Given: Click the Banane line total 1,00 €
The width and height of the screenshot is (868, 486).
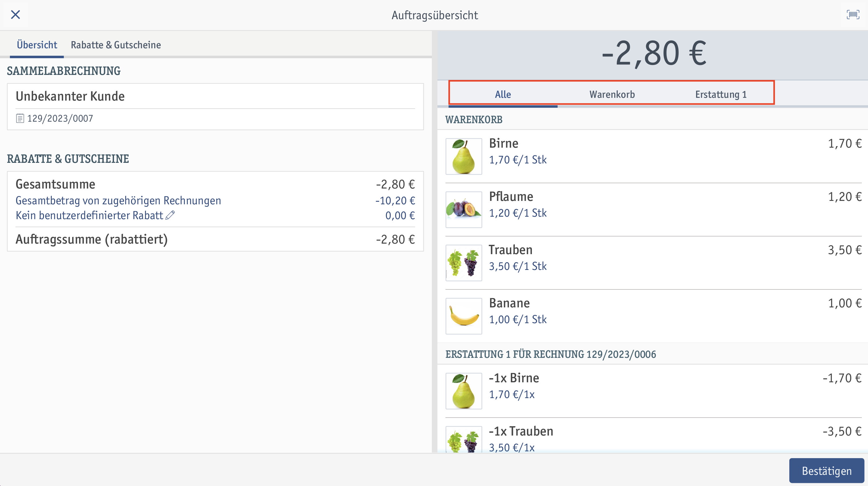Looking at the screenshot, I should [x=845, y=303].
